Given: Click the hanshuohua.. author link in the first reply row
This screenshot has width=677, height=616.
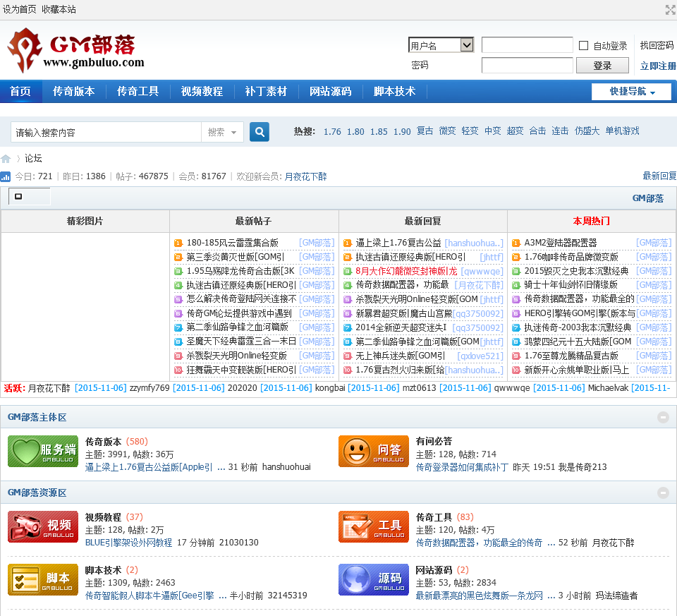Looking at the screenshot, I should point(474,243).
